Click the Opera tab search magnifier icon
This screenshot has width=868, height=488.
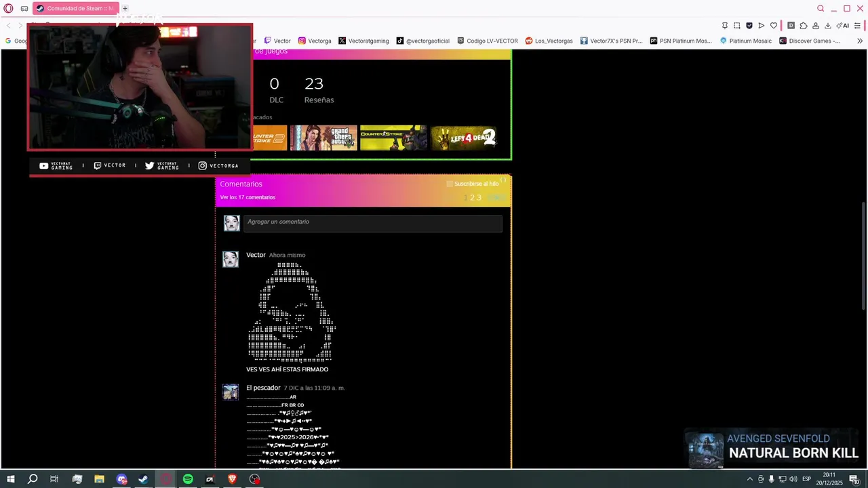(821, 8)
